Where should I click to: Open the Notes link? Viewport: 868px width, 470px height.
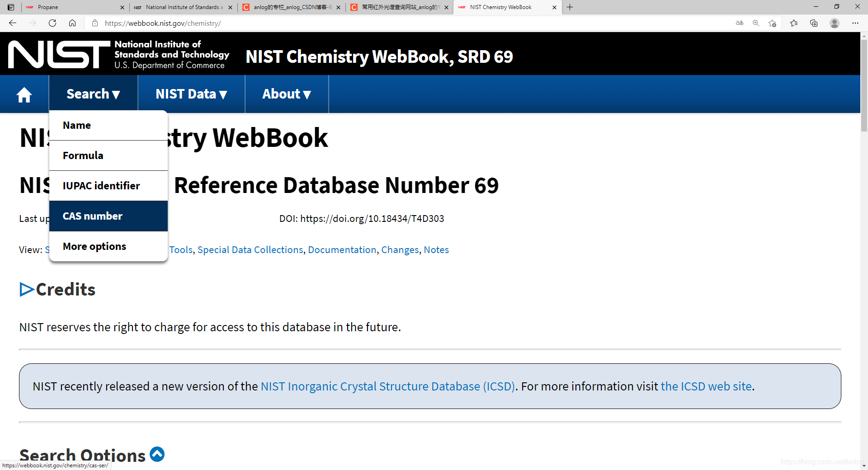(x=436, y=250)
